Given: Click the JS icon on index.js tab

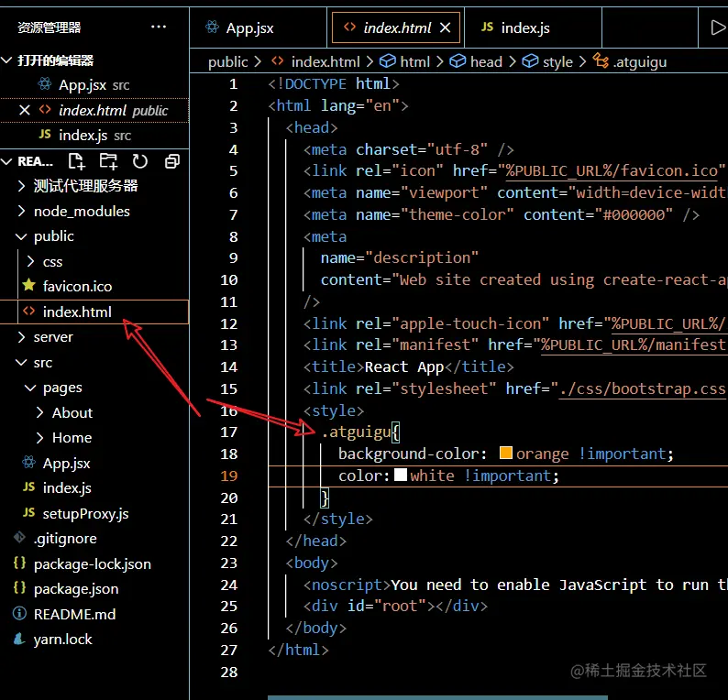Looking at the screenshot, I should coord(487,27).
